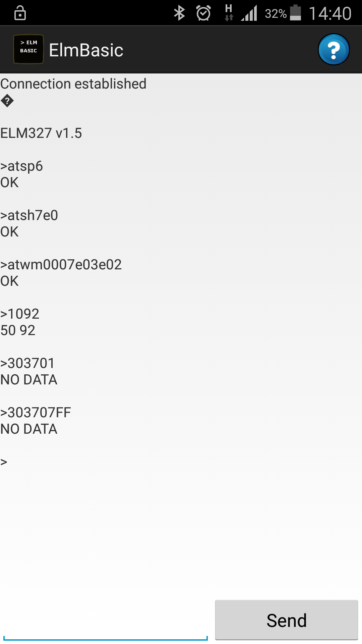Tap the '>303701' command line

point(27,363)
